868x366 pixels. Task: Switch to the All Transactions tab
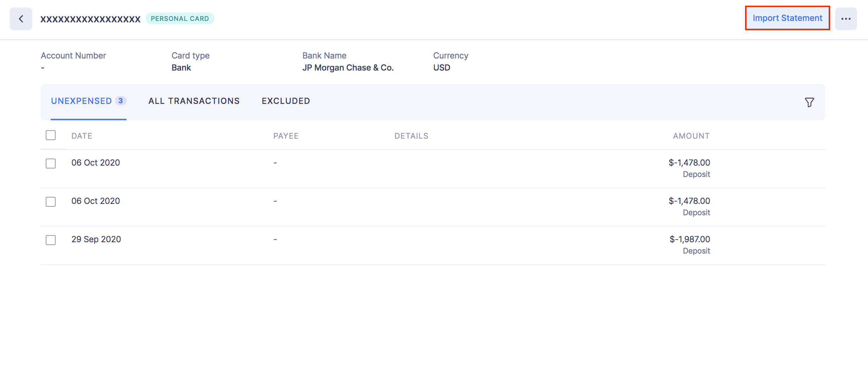pyautogui.click(x=194, y=101)
